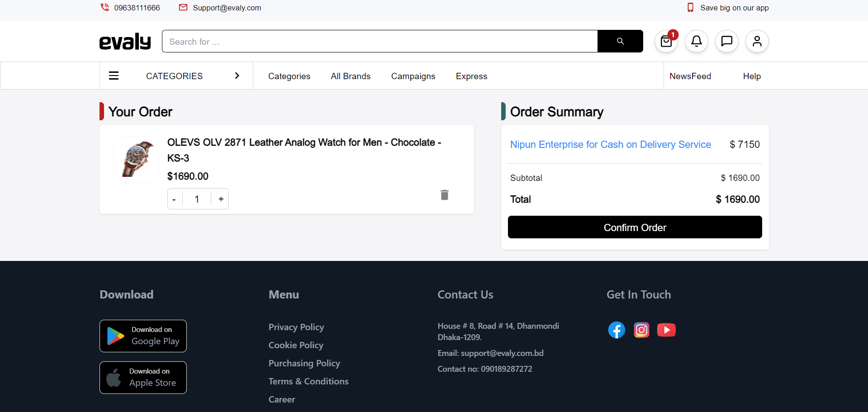Decrease watch quantity with minus
This screenshot has width=868, height=412.
click(x=174, y=199)
